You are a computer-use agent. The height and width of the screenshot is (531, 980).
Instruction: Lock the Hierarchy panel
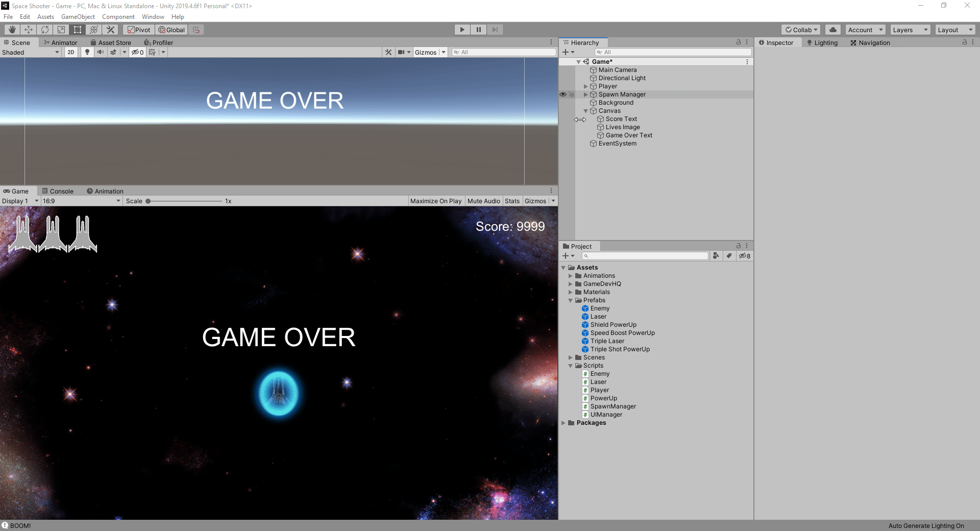[x=739, y=42]
